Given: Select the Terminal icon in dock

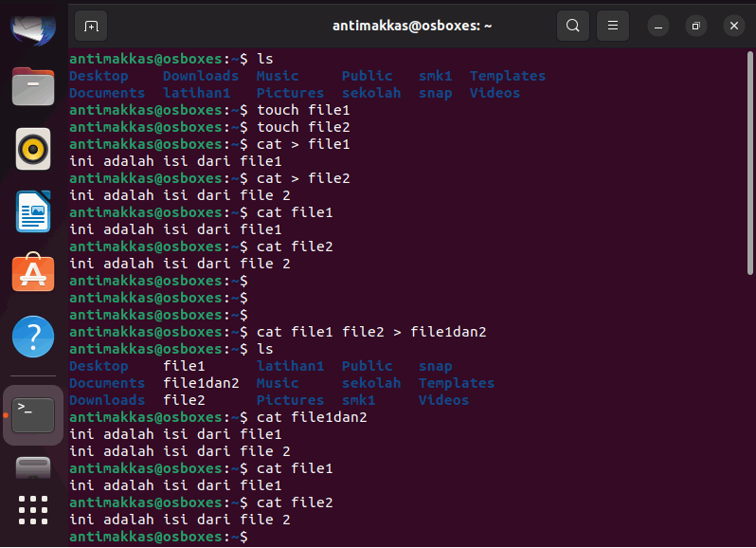Looking at the screenshot, I should coord(33,415).
